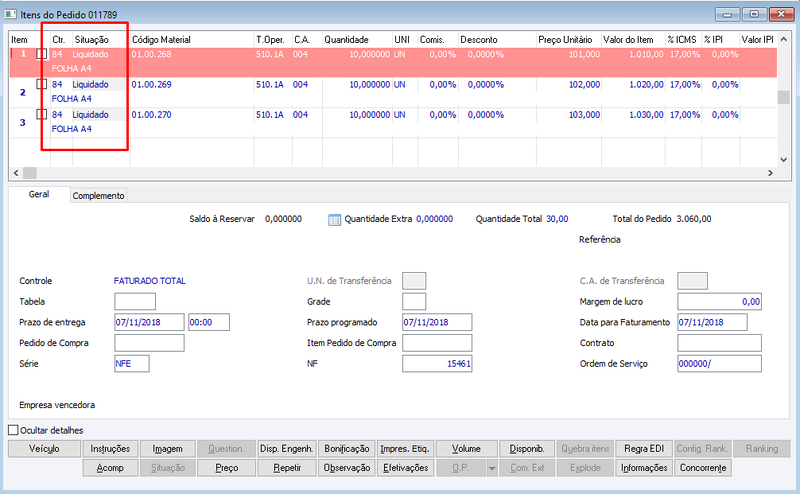Viewport: 800px width, 494px height.
Task: Open the dropdown arrow next to O.P.
Action: [x=492, y=468]
